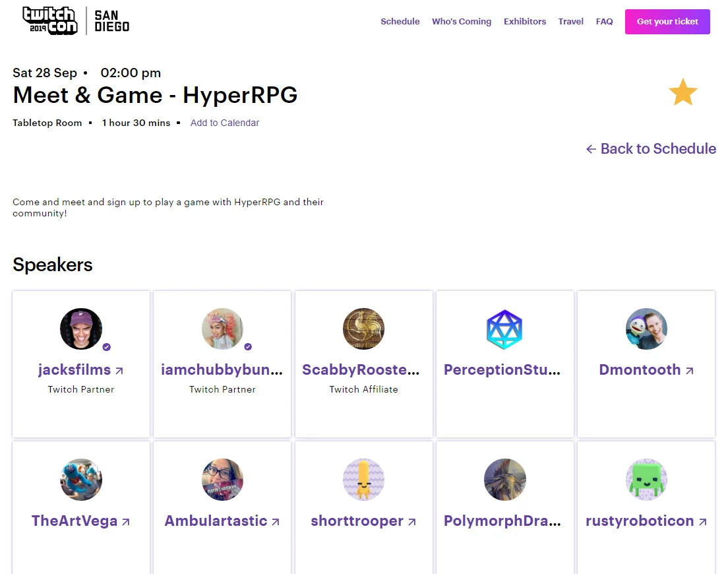Click the 1 hour 30 mins duration
The width and height of the screenshot is (728, 574).
click(136, 123)
